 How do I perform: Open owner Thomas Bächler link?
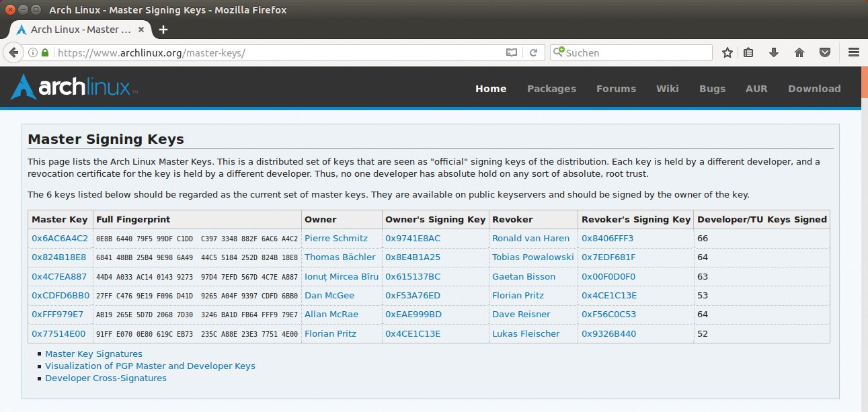[340, 257]
